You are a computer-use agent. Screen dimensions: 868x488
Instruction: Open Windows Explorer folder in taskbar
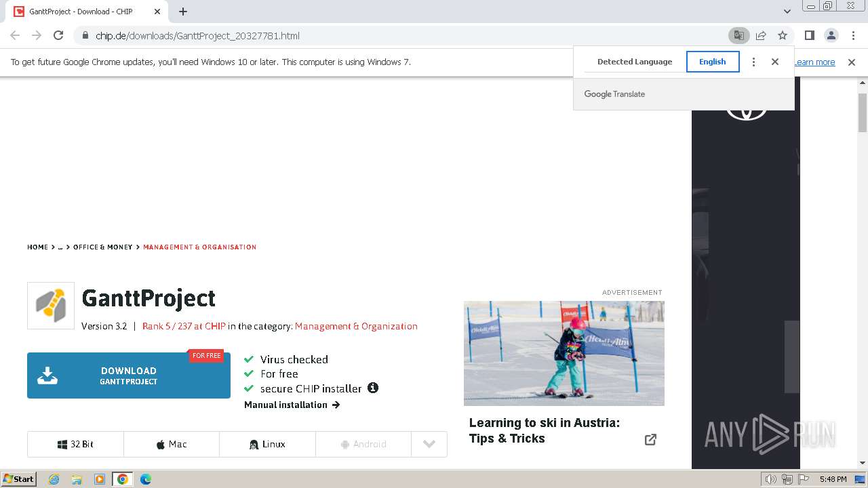coord(77,479)
